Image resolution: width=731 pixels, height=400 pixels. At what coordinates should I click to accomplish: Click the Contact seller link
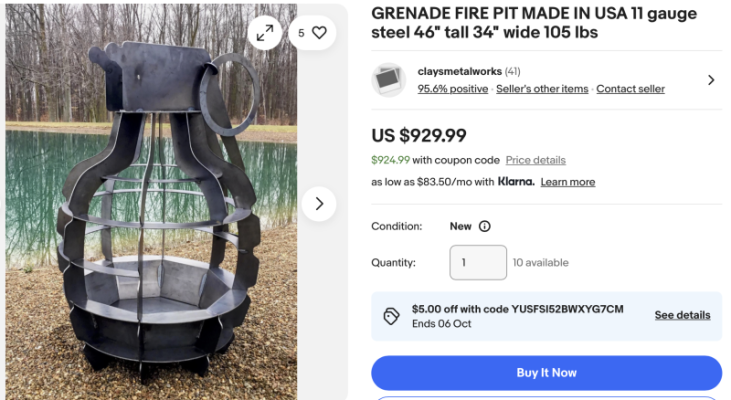[630, 89]
